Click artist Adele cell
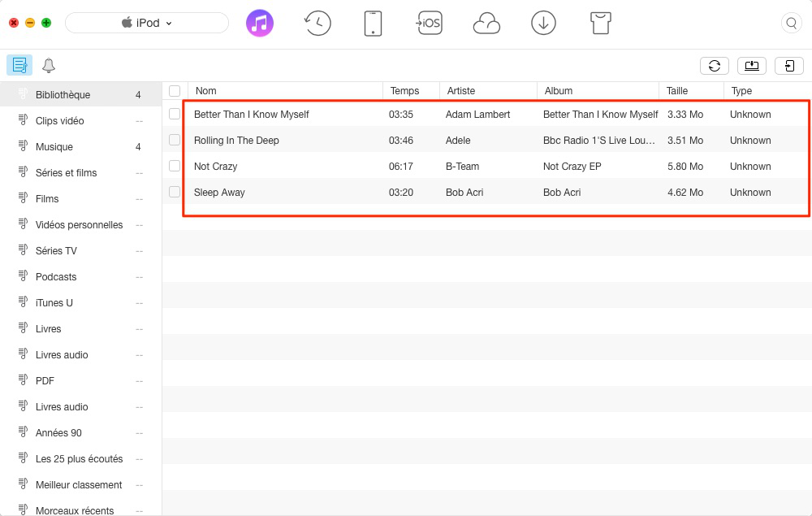The width and height of the screenshot is (812, 516). coord(458,140)
